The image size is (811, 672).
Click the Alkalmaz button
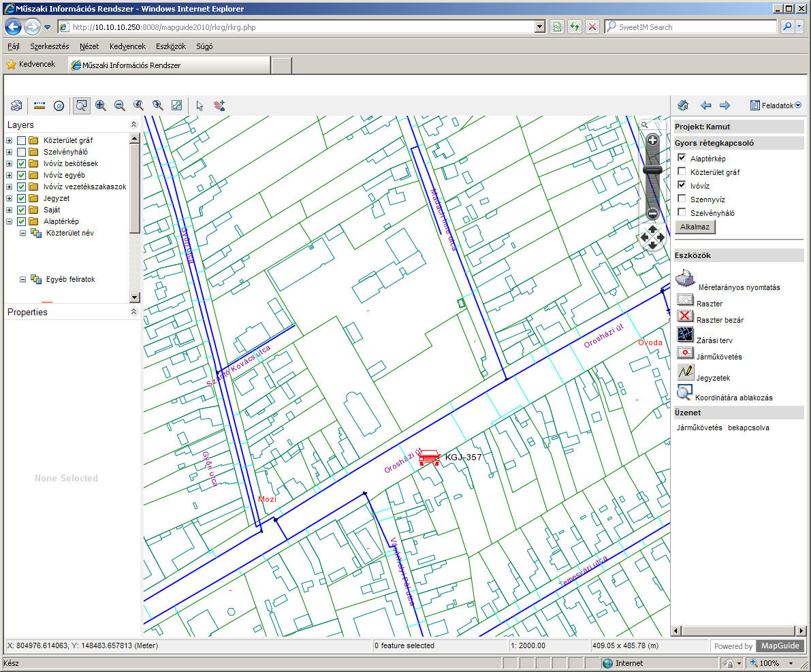(695, 227)
